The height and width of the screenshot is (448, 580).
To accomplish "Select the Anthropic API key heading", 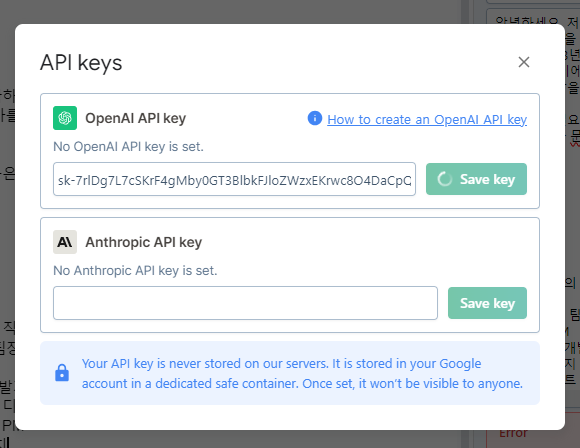I will (x=144, y=242).
